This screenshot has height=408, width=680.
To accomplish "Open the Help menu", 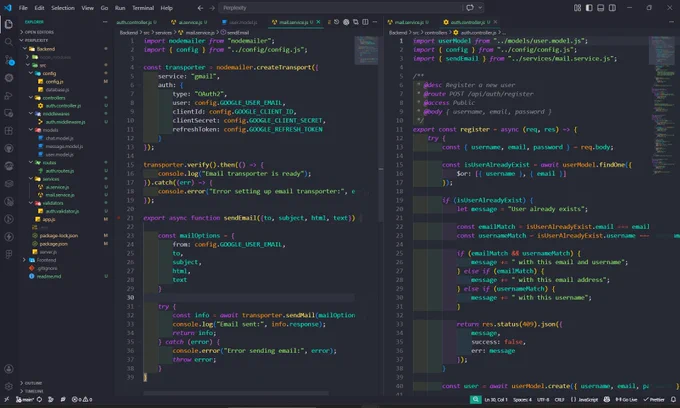I will [167, 8].
